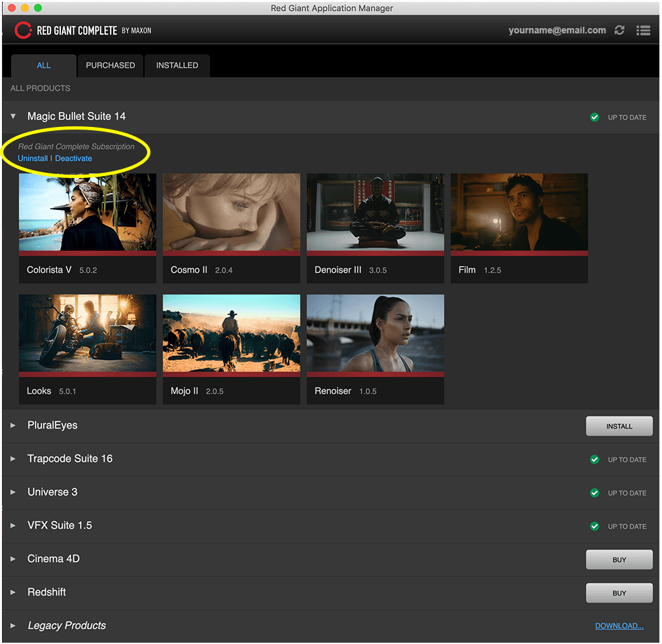Buy Cinema 4D using its BUY button
Viewport: 662px width, 644px height.
click(x=619, y=560)
